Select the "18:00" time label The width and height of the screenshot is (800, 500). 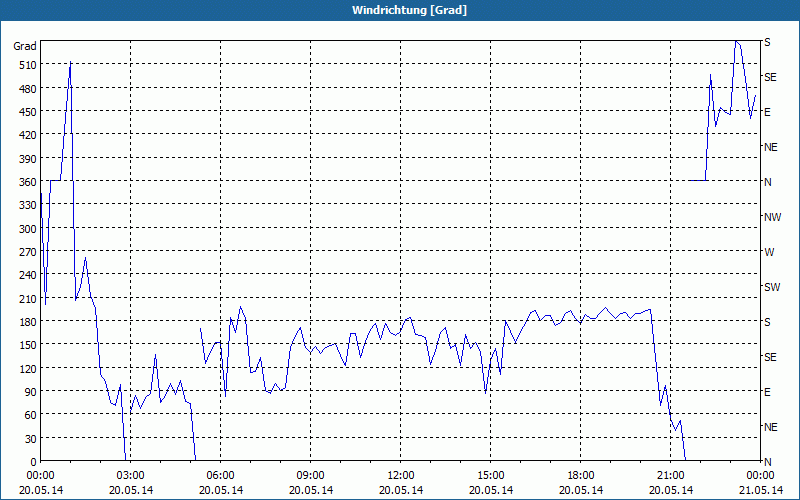(x=581, y=476)
